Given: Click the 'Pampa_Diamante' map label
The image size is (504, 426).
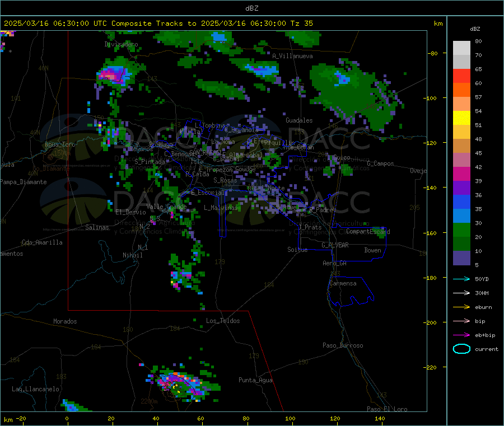Looking at the screenshot, I should click(x=23, y=182).
